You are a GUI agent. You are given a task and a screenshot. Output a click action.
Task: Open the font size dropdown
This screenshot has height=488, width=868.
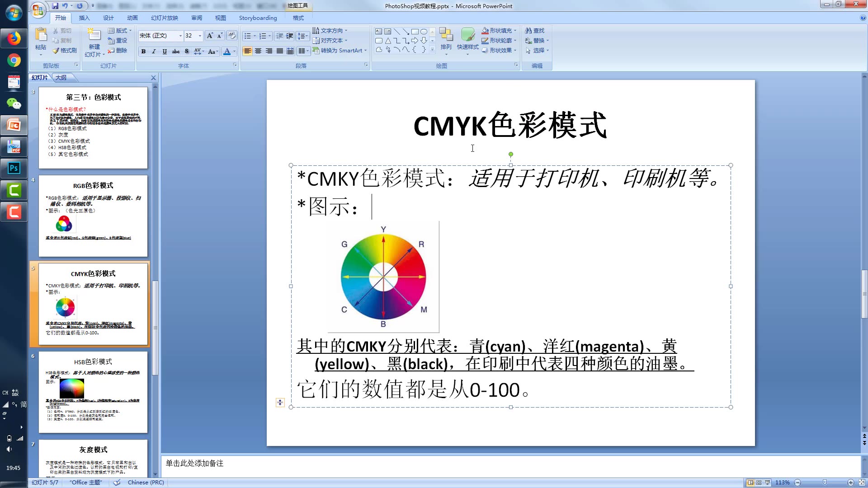pyautogui.click(x=200, y=35)
